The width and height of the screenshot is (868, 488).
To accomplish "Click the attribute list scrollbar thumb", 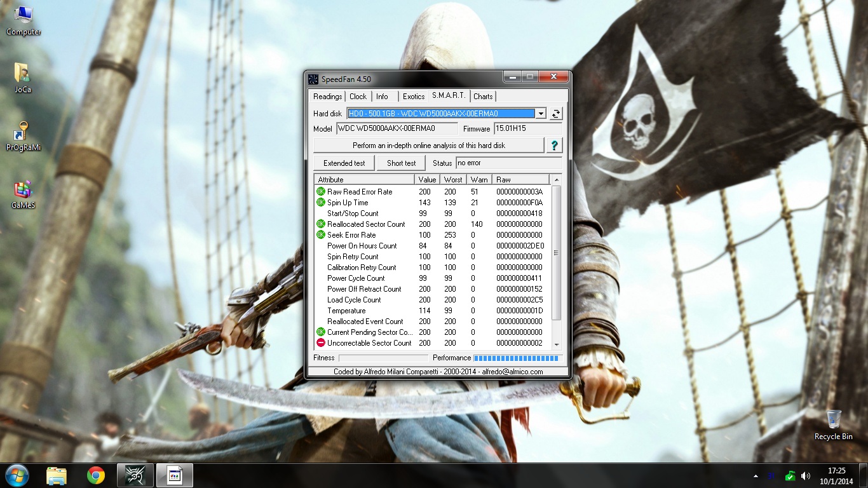I will tap(557, 253).
